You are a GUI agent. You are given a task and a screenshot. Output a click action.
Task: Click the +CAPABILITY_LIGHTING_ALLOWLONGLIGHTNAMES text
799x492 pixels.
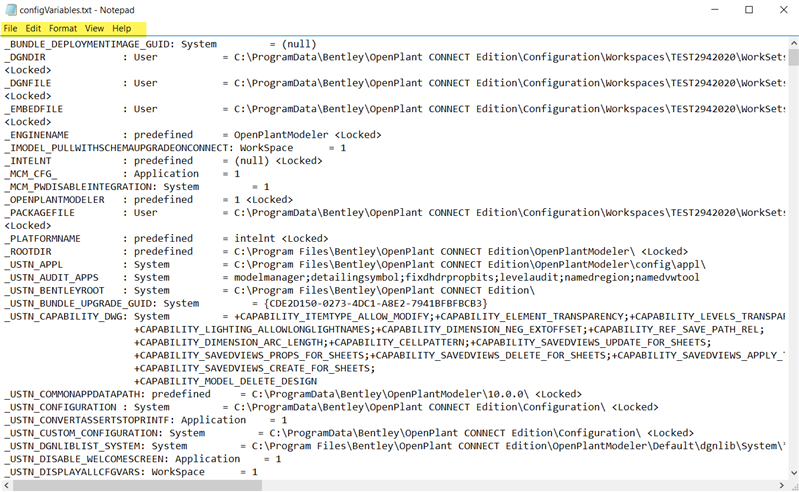point(252,330)
